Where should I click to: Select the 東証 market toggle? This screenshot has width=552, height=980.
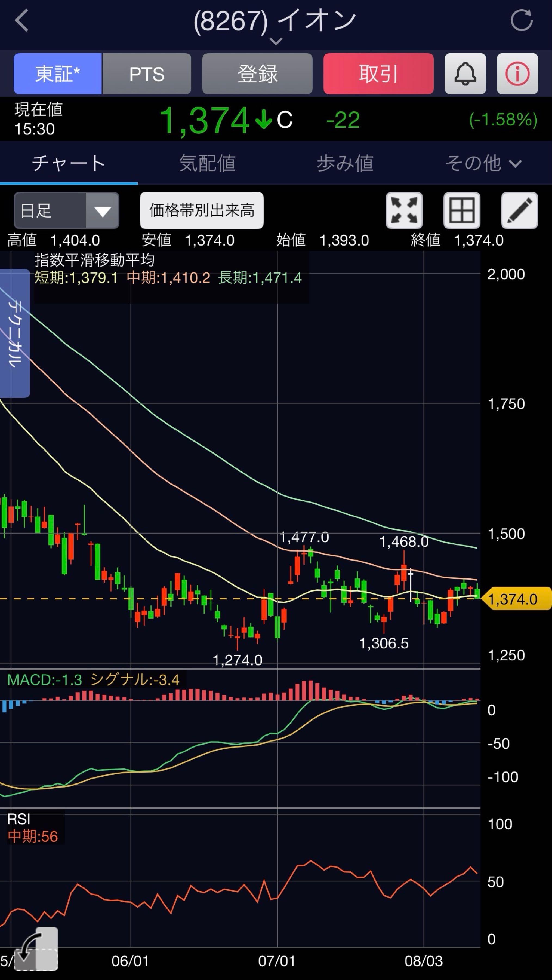tap(58, 74)
